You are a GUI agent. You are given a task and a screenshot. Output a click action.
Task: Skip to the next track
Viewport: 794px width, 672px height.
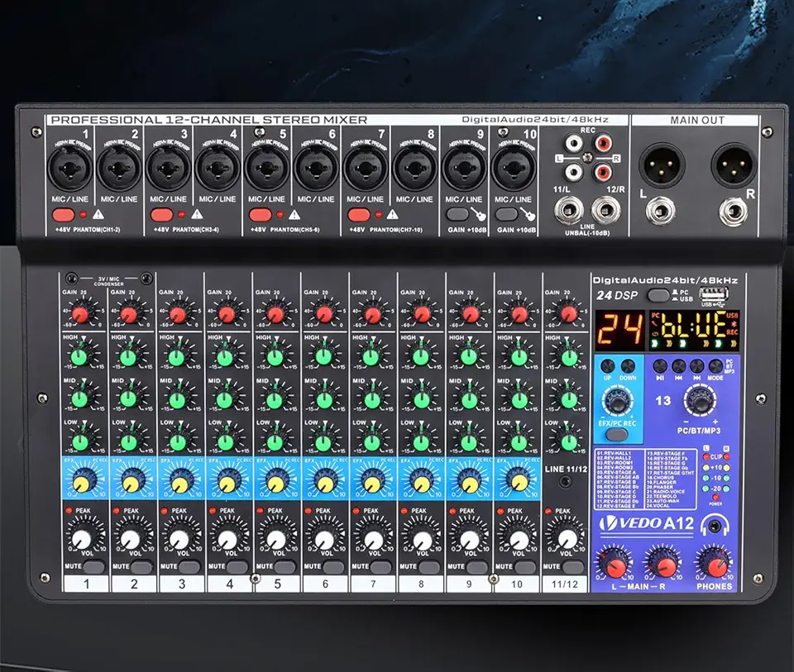(696, 365)
